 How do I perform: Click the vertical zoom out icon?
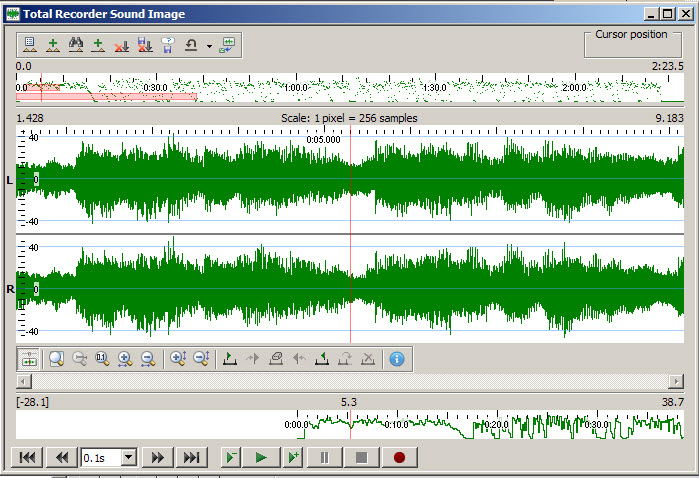201,359
